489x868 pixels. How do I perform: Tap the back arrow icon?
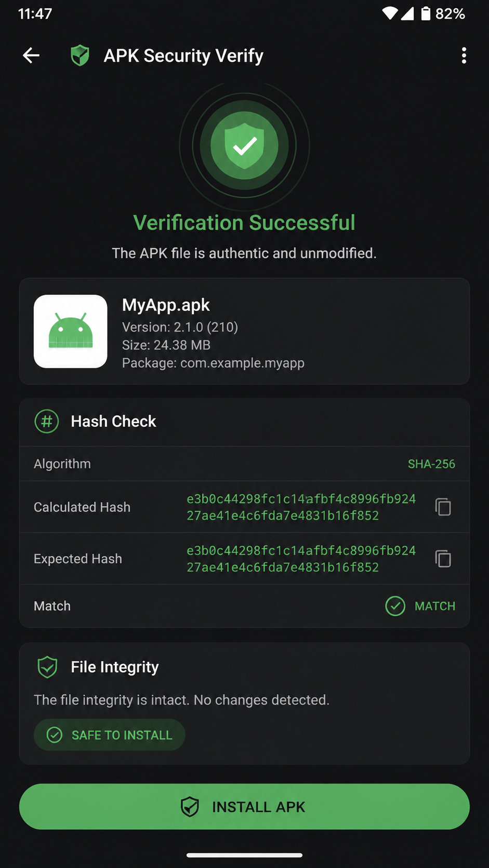click(x=31, y=56)
